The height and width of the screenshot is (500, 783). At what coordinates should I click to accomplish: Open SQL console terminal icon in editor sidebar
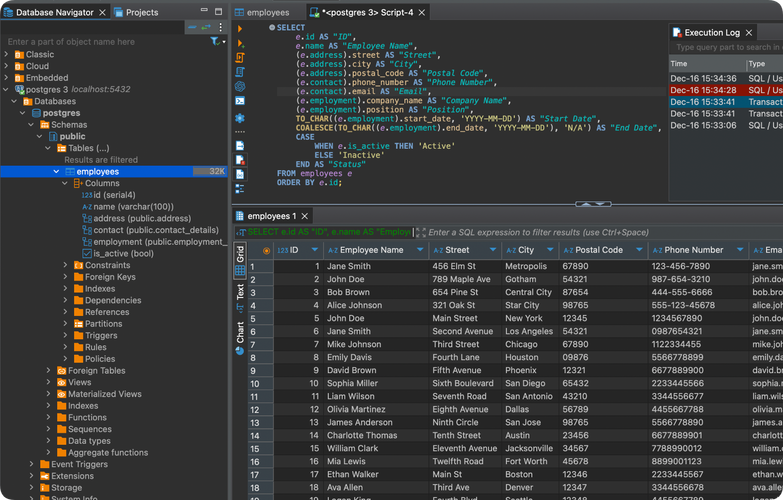tap(240, 102)
